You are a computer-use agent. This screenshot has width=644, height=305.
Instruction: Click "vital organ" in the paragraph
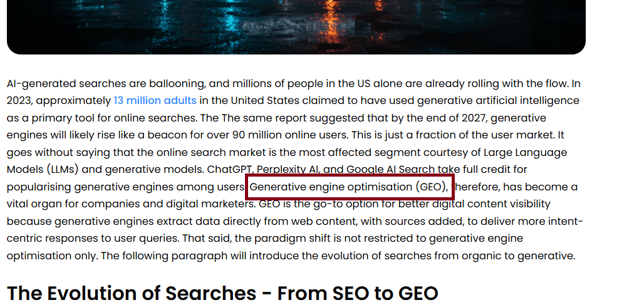(x=38, y=204)
